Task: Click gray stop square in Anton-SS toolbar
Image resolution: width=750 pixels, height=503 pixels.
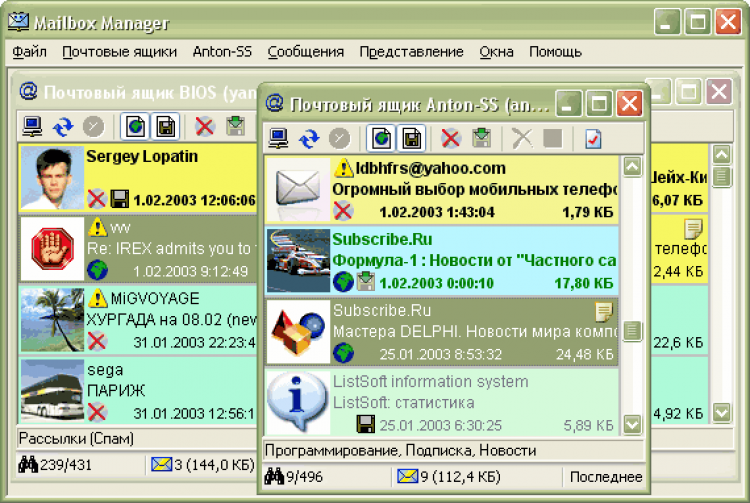Action: tap(552, 139)
